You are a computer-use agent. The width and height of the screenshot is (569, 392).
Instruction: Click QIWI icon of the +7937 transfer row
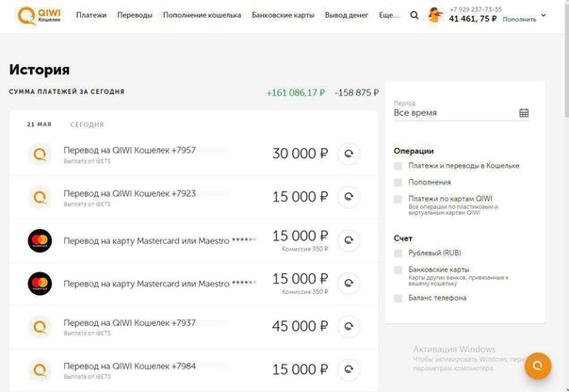pyautogui.click(x=40, y=327)
